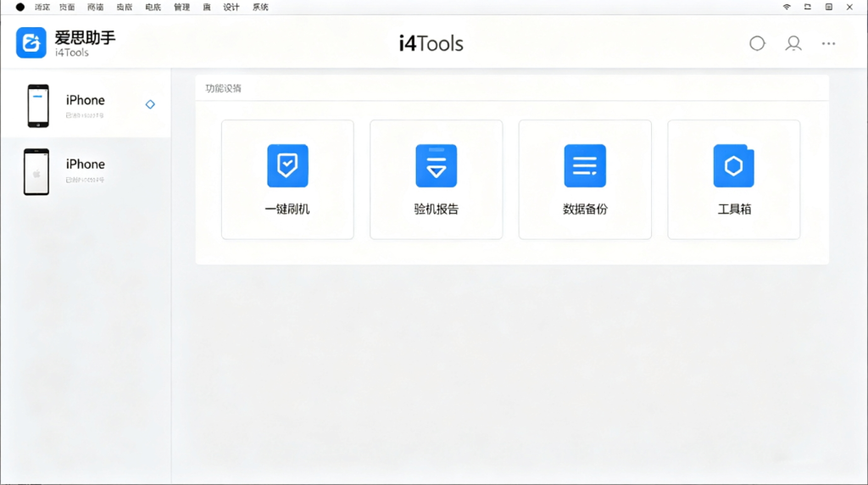The image size is (868, 485).
Task: Open the three-dot more options menu
Action: [x=828, y=43]
